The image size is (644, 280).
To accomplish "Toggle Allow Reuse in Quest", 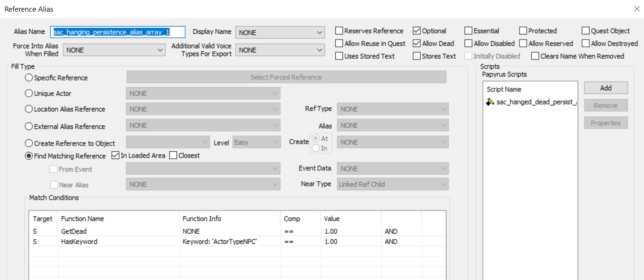I will (339, 43).
